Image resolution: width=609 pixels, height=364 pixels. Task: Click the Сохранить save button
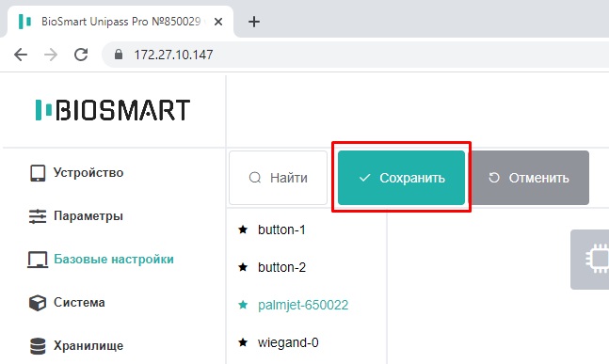(x=401, y=178)
